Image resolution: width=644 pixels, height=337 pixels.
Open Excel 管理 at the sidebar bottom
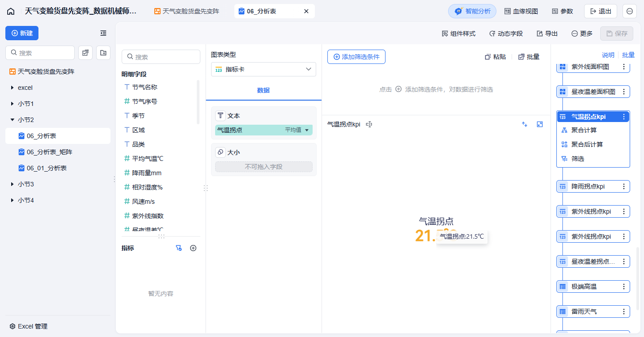click(28, 326)
